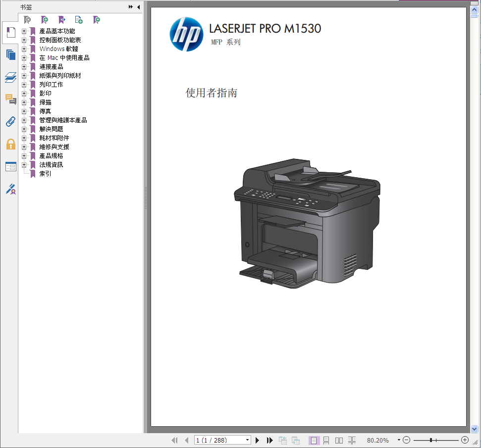Adjust the zoom slider handle
481x448 pixels.
(x=431, y=440)
